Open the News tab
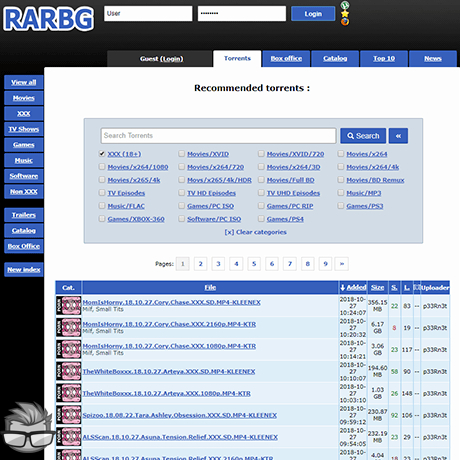This screenshot has width=460, height=460. coord(433,59)
